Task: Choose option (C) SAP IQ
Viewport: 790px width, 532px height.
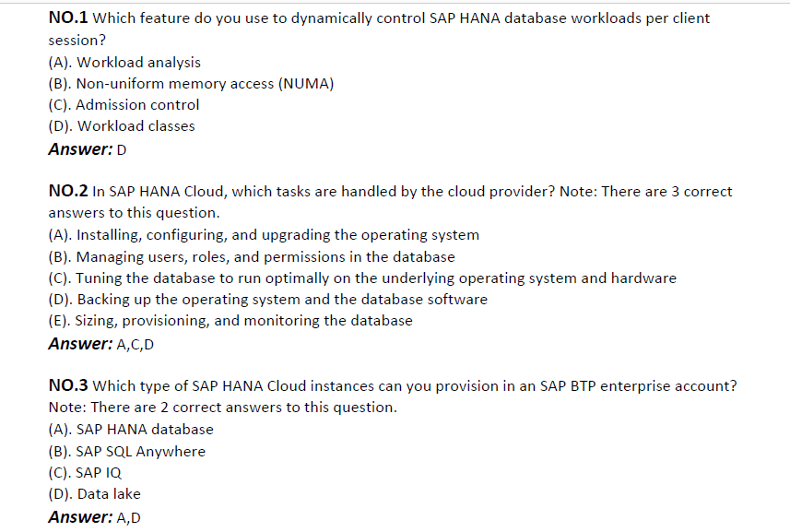Action: pos(85,473)
